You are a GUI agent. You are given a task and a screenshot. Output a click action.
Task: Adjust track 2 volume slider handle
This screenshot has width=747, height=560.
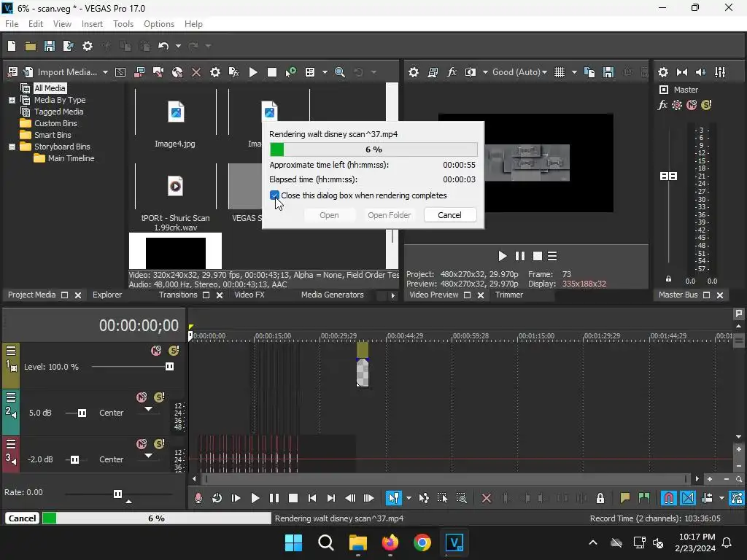coord(82,413)
